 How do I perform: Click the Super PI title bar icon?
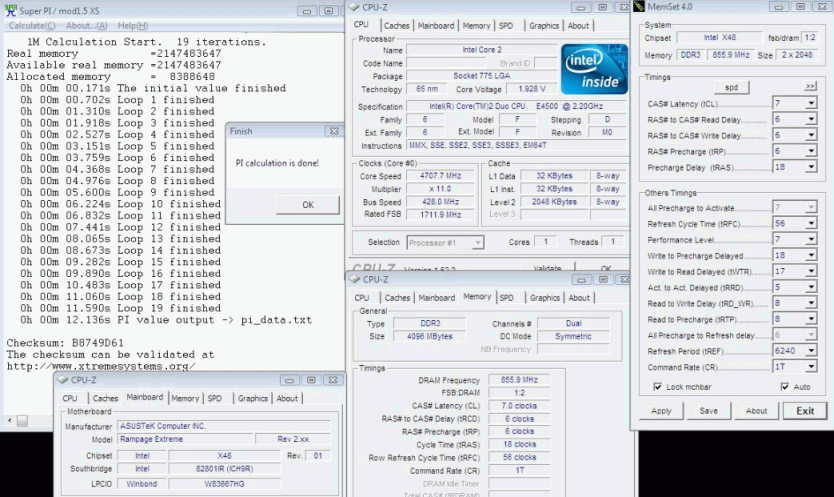[x=11, y=10]
